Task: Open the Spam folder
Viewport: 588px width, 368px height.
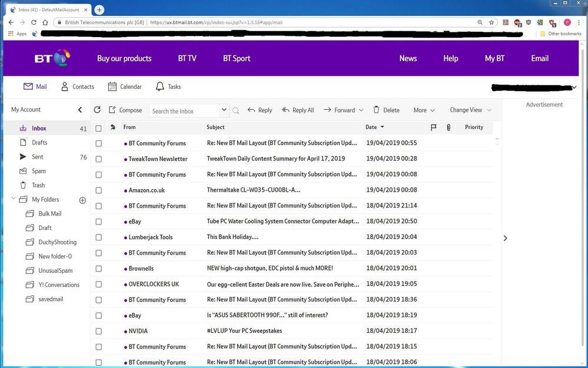Action: 39,171
